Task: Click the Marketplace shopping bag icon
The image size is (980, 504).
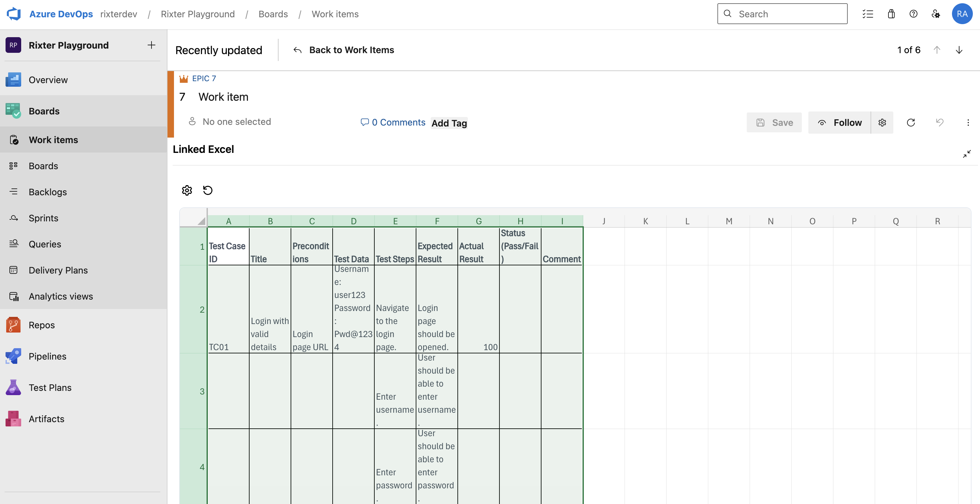Action: [x=891, y=14]
